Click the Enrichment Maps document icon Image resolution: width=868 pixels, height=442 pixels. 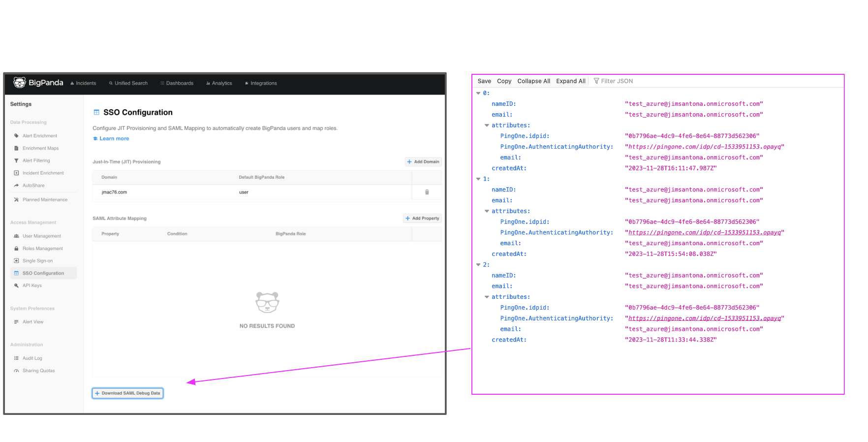16,148
